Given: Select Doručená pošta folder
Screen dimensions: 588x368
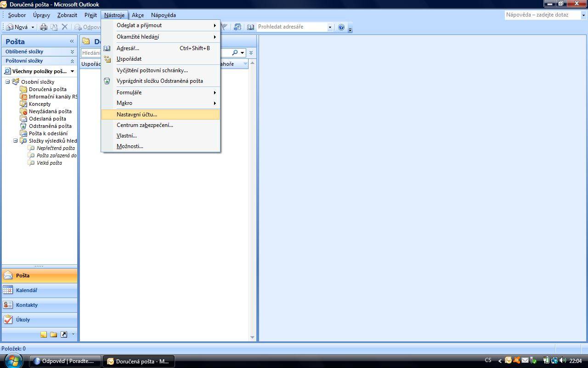Looking at the screenshot, I should point(47,89).
